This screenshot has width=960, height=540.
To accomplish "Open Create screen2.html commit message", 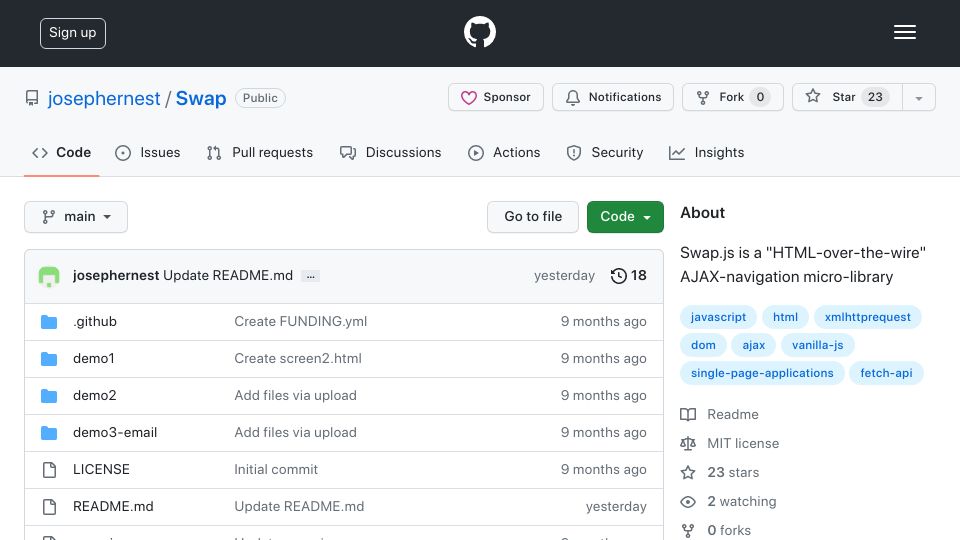I will point(298,358).
